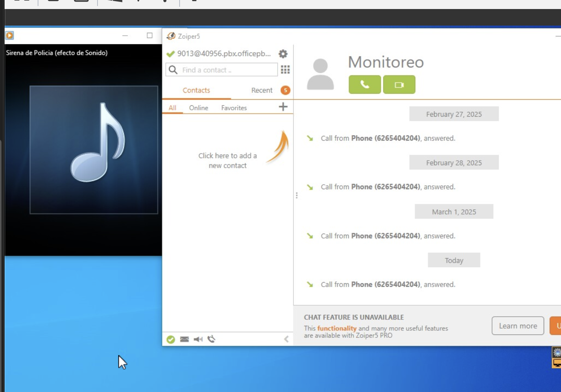Click the green online status icon
Viewport: 561px width, 392px height.
[x=171, y=339]
